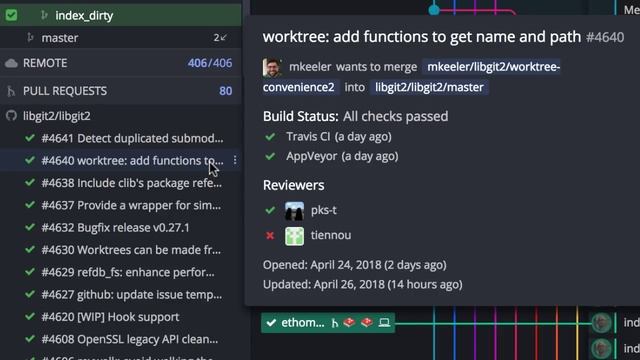Click the reviewer name pks-t
This screenshot has width=640, height=360.
coord(324,210)
